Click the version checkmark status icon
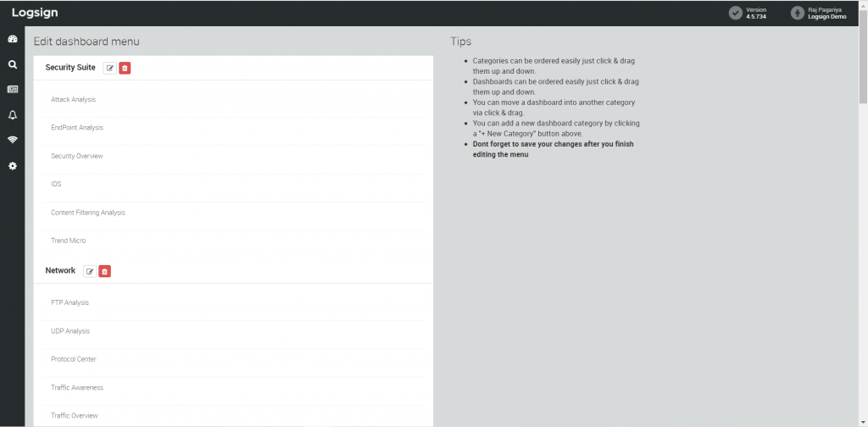The width and height of the screenshot is (868, 427). click(x=735, y=13)
